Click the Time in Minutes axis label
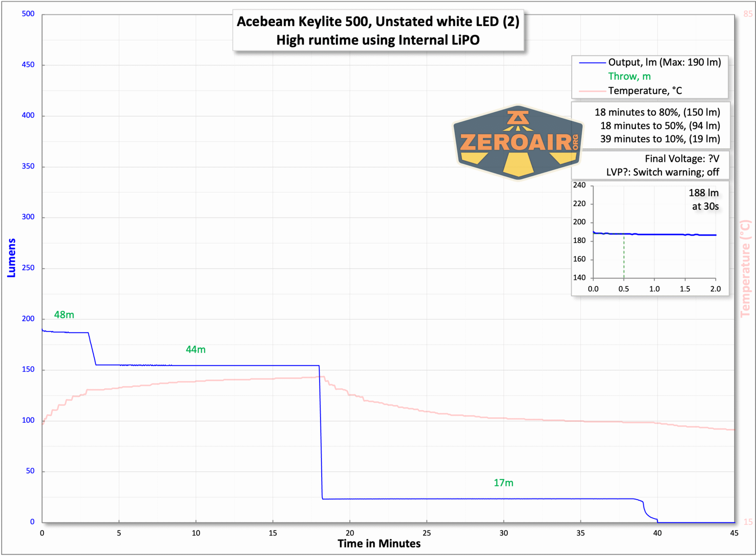Viewport: 756px width, 556px height. (x=378, y=543)
